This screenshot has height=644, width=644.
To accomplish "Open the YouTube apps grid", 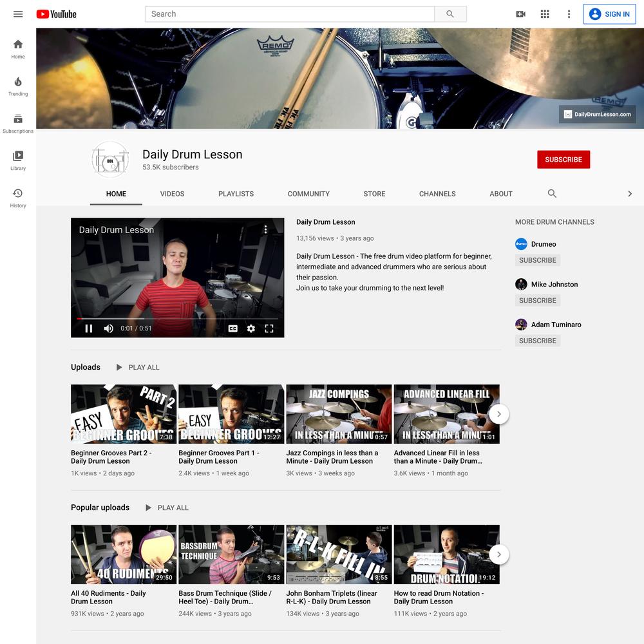I will (x=545, y=14).
